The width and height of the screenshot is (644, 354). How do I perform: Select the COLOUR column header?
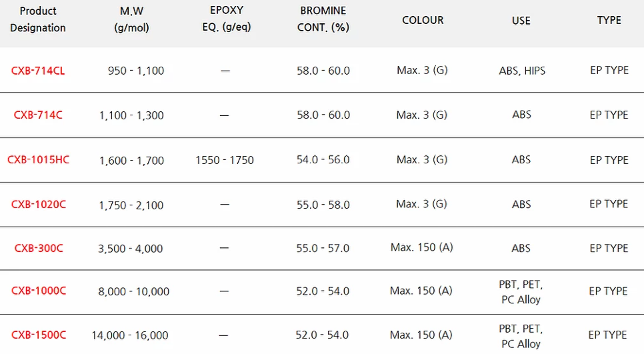(x=423, y=20)
